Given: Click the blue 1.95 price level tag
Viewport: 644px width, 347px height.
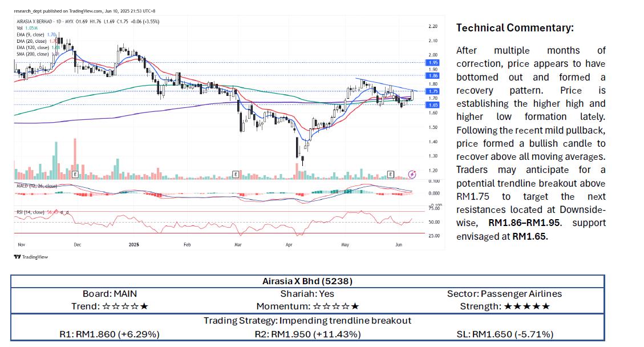Looking at the screenshot, I should [433, 62].
